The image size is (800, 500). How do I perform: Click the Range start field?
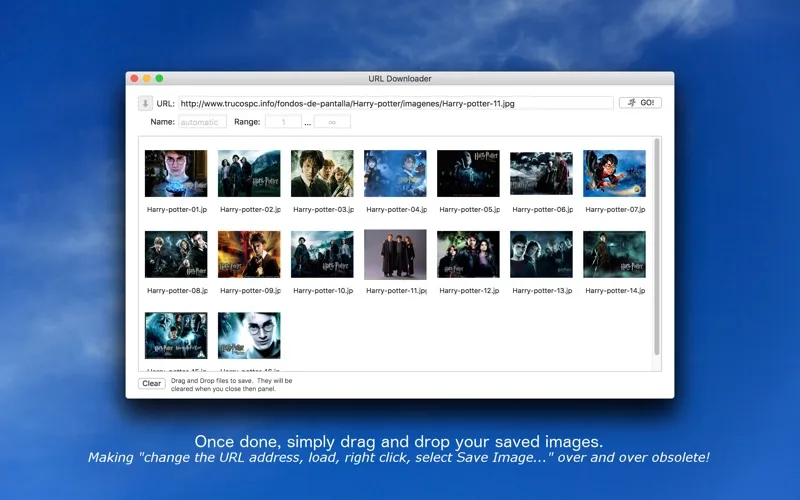[x=283, y=122]
